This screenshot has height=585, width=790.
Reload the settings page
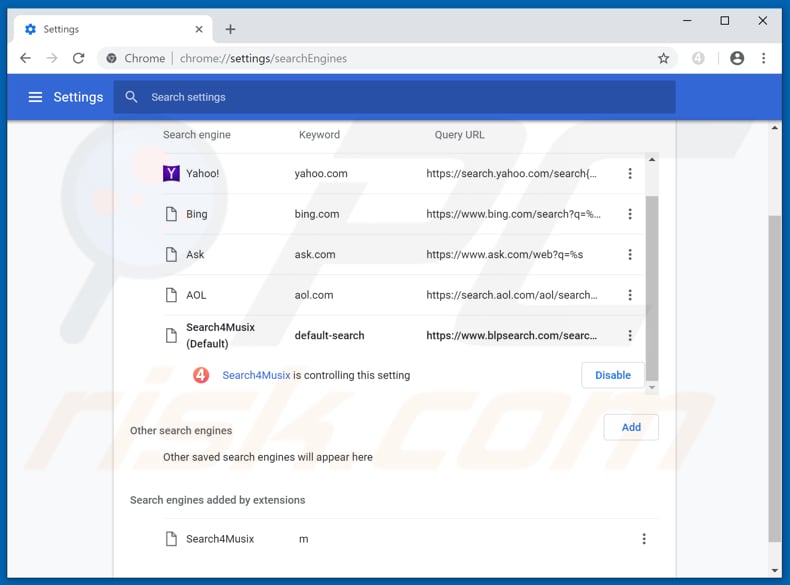tap(79, 58)
